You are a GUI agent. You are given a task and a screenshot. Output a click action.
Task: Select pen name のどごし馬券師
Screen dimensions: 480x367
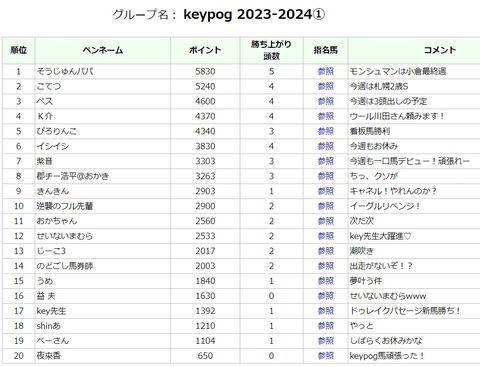(x=65, y=266)
